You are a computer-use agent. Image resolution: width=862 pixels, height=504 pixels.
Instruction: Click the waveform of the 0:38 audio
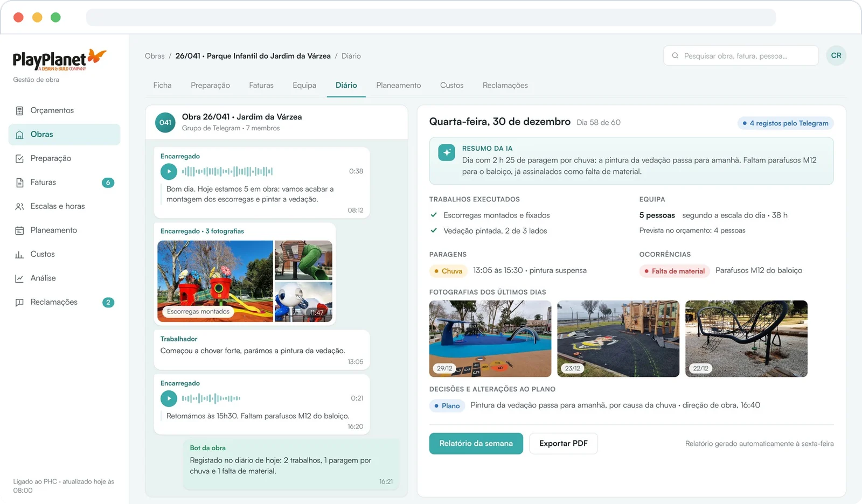pos(227,172)
